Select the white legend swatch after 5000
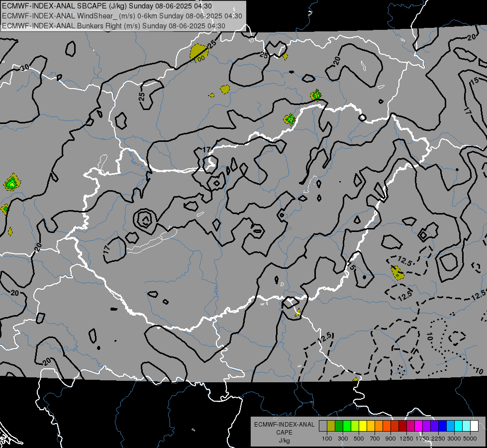The image size is (487, 448). (474, 426)
